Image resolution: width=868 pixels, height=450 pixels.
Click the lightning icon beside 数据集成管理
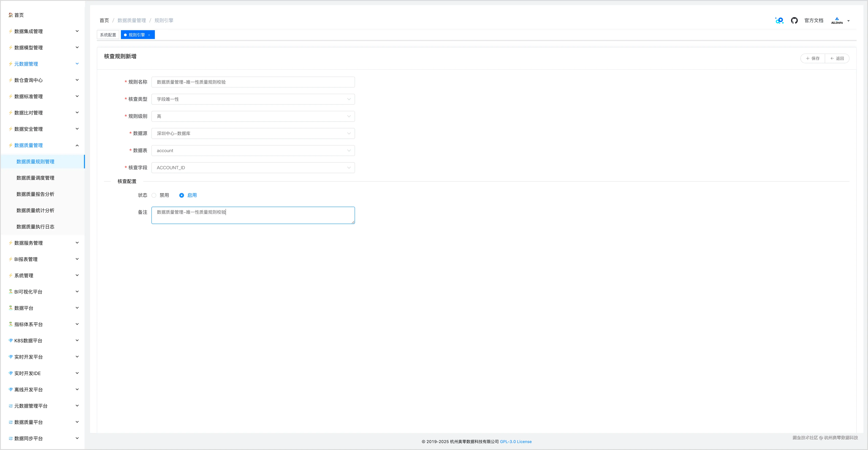click(x=11, y=31)
